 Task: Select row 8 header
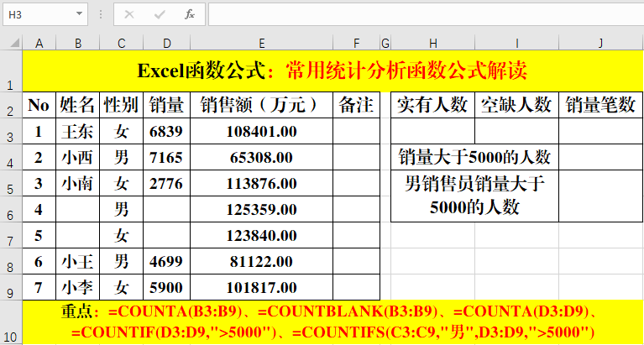(11, 261)
